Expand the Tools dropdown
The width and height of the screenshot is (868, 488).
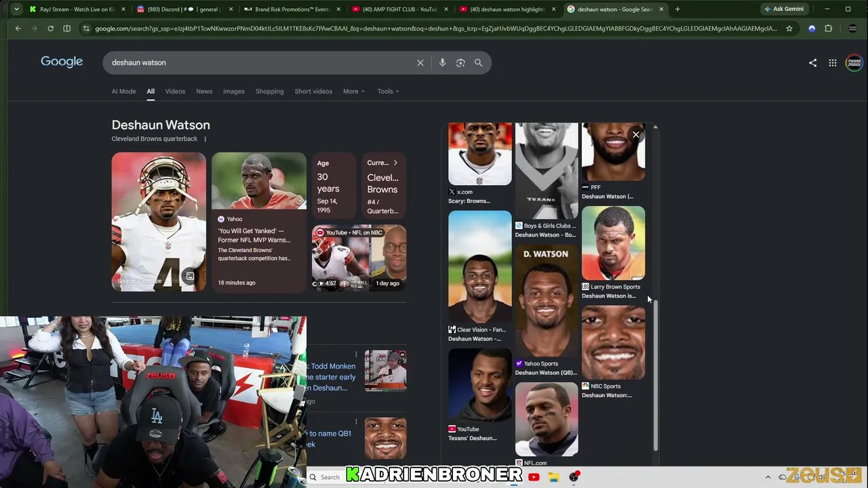(388, 91)
